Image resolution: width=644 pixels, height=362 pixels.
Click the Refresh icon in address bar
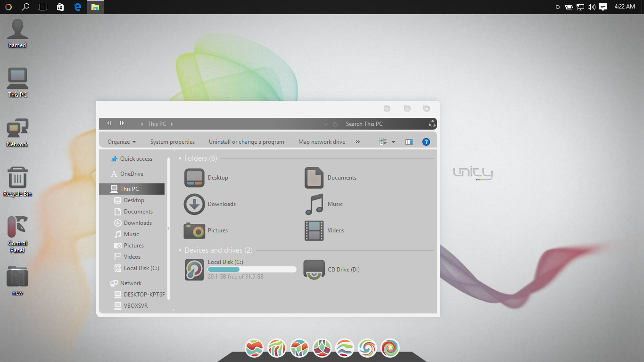[335, 124]
